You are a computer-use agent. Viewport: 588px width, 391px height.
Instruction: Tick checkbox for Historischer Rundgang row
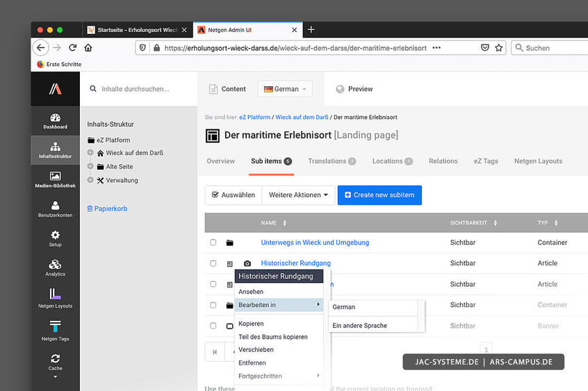click(213, 263)
